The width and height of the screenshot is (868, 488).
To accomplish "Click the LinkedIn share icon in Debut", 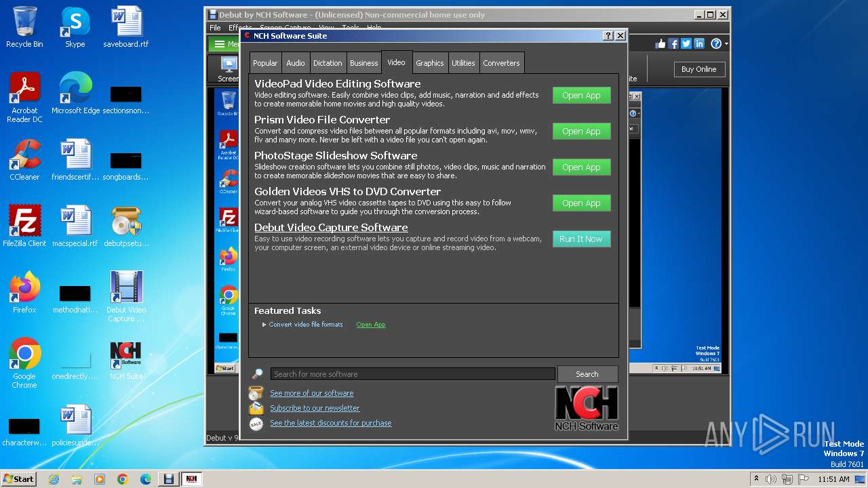I will [699, 43].
